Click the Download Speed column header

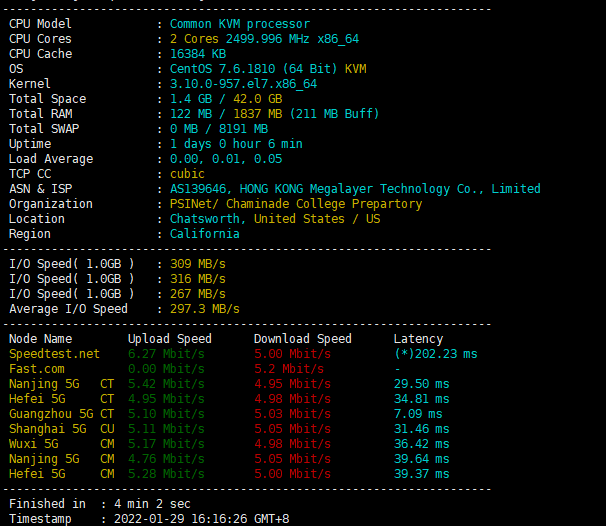click(302, 338)
